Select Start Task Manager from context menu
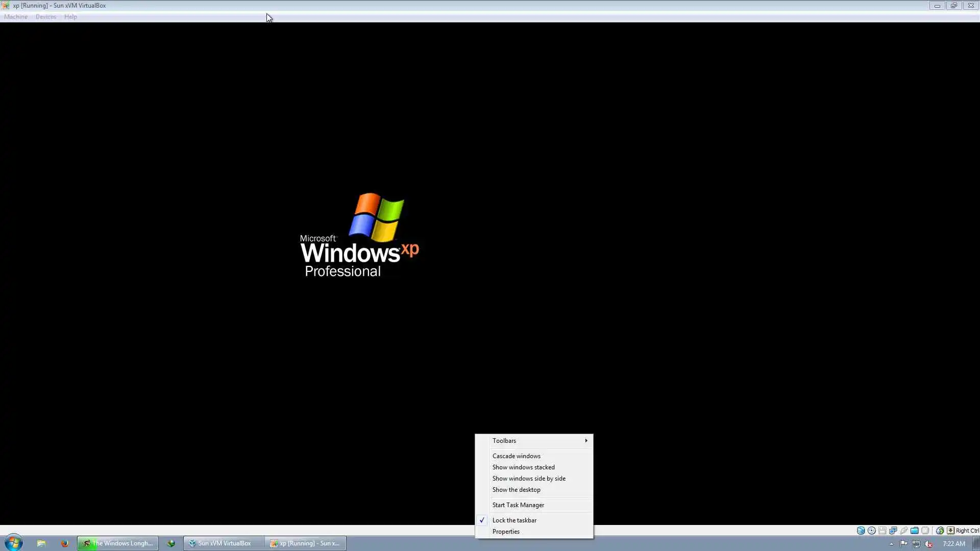 [518, 505]
